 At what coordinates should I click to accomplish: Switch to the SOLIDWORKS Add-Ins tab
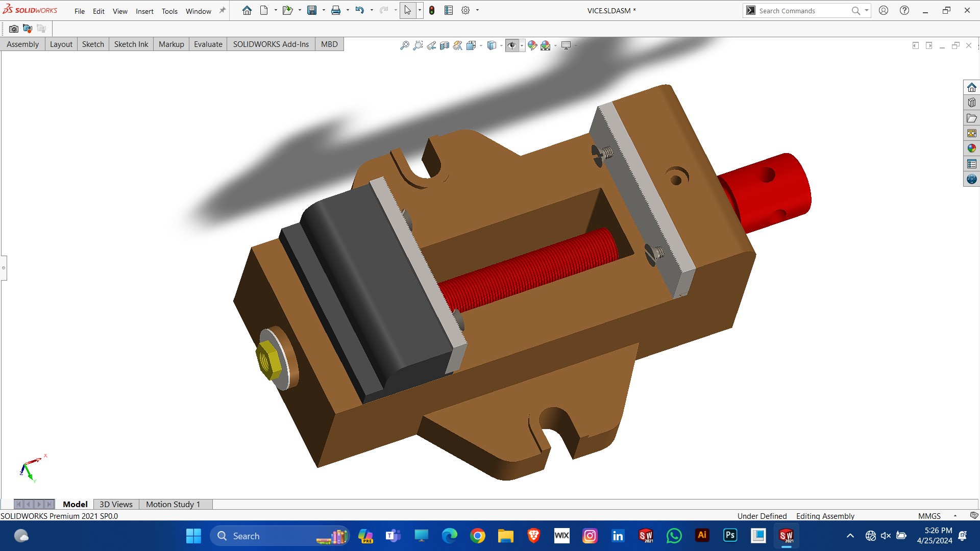point(271,44)
